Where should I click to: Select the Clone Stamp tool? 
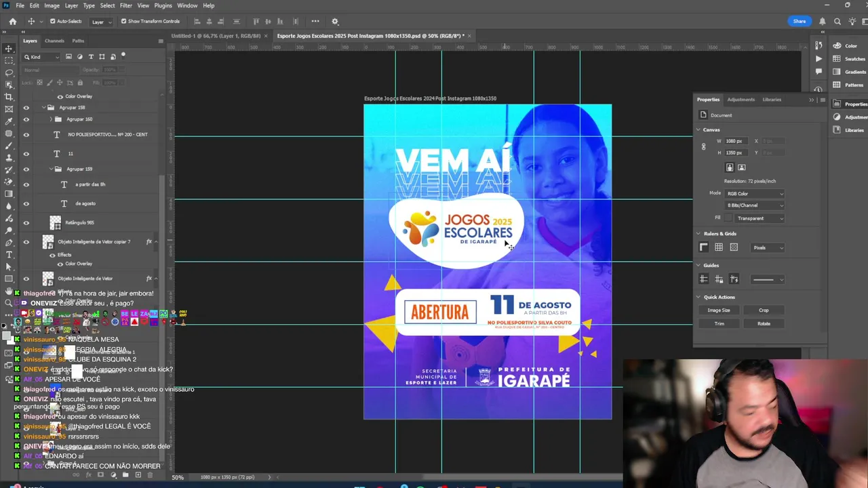9,158
